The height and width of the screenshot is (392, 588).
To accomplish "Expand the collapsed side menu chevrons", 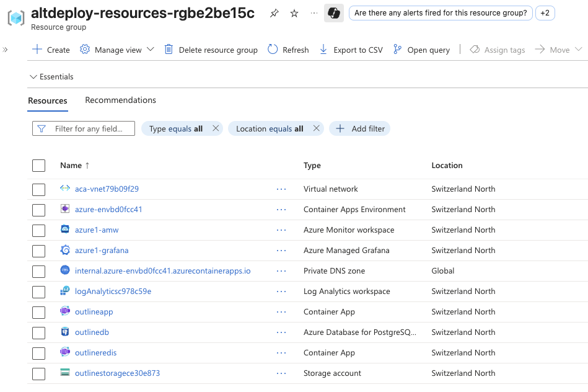I will coord(5,50).
